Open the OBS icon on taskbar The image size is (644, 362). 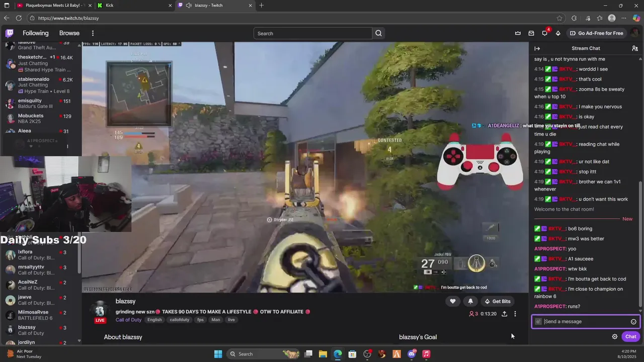(367, 354)
